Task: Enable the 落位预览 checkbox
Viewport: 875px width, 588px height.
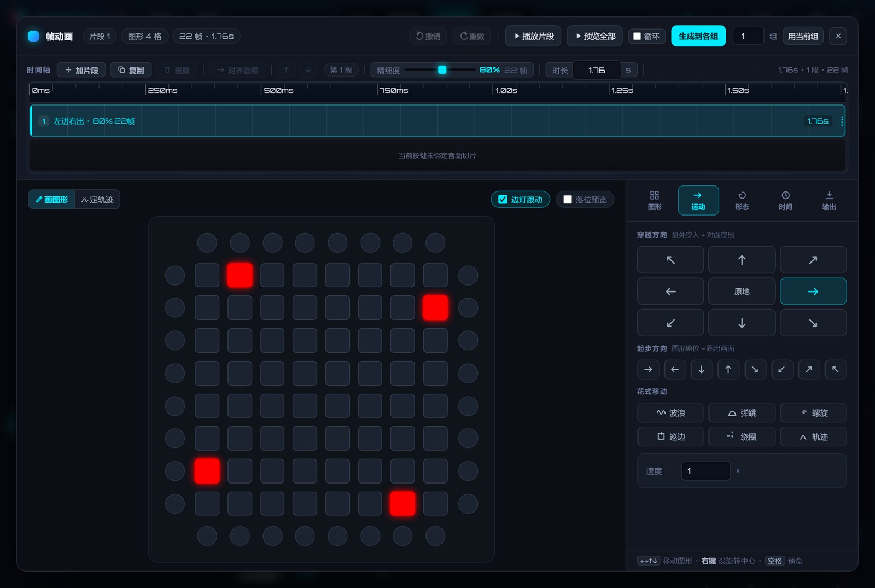Action: 568,200
